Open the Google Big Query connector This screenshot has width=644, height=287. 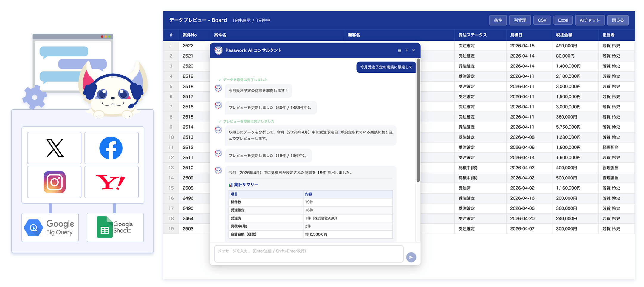click(x=50, y=227)
